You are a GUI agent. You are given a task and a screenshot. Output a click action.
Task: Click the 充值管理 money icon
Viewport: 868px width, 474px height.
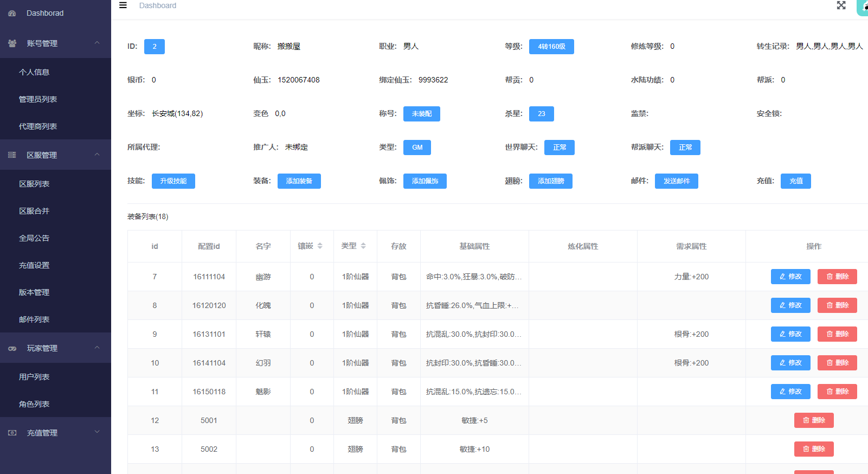[12, 433]
